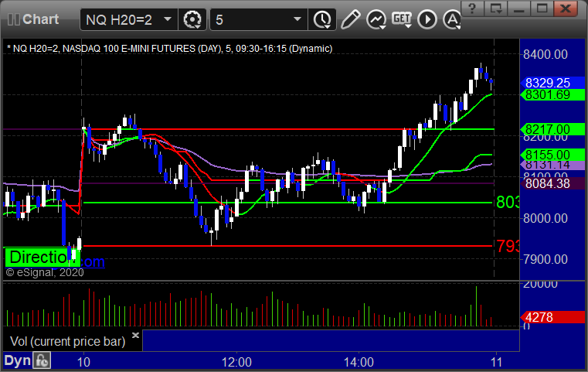Open the GET studies menu

[x=402, y=19]
